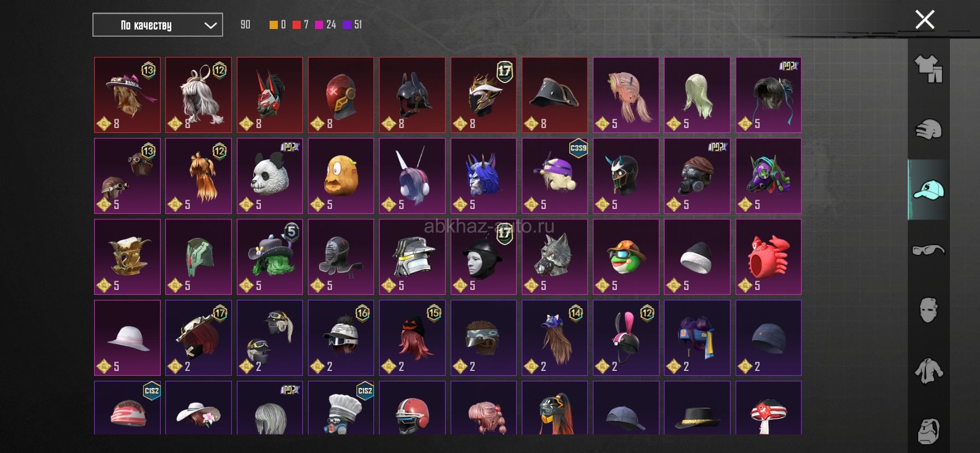
Task: Click the purple quality counter showing 51
Action: pos(352,25)
